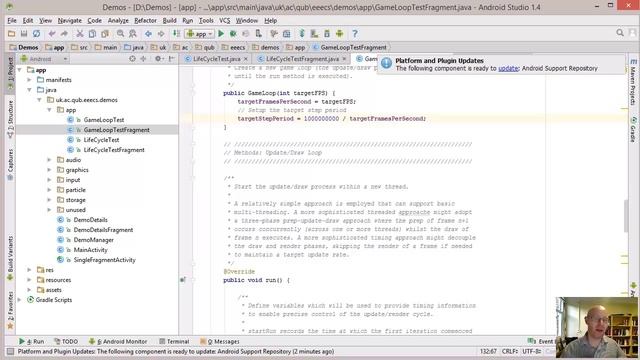Navigate back with the blue left arrow

(148, 33)
